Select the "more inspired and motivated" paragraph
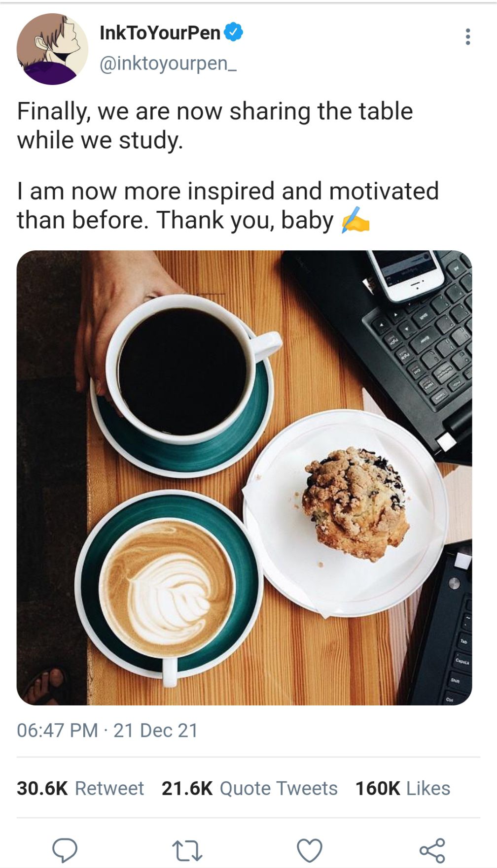The height and width of the screenshot is (868, 497). click(x=228, y=205)
